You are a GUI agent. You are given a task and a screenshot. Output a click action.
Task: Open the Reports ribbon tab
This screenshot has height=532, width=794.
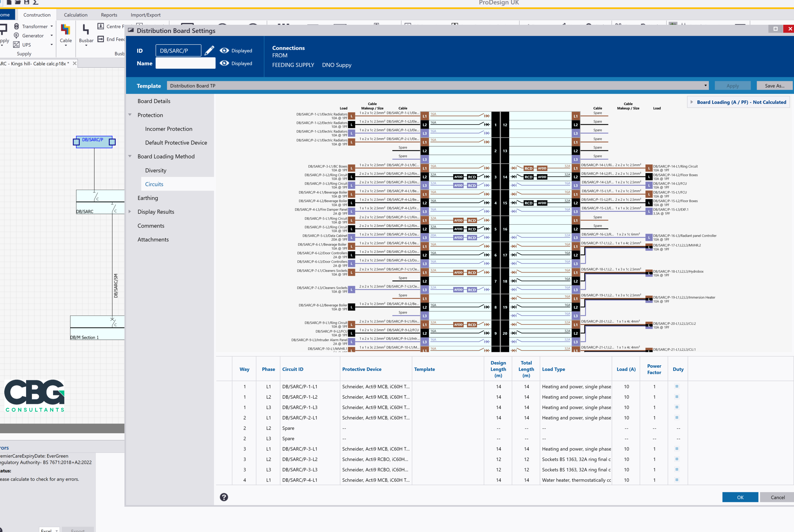coord(109,15)
